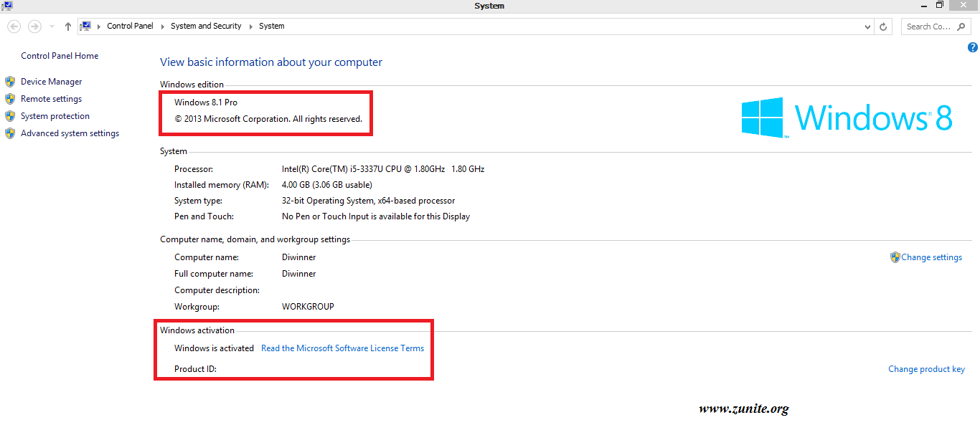
Task: Click the search magnifier icon
Action: (962, 27)
